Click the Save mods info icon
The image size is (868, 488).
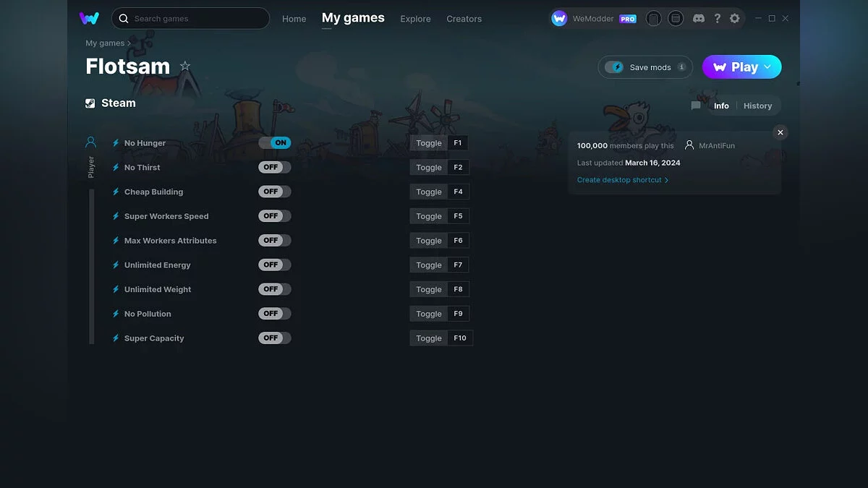click(681, 67)
